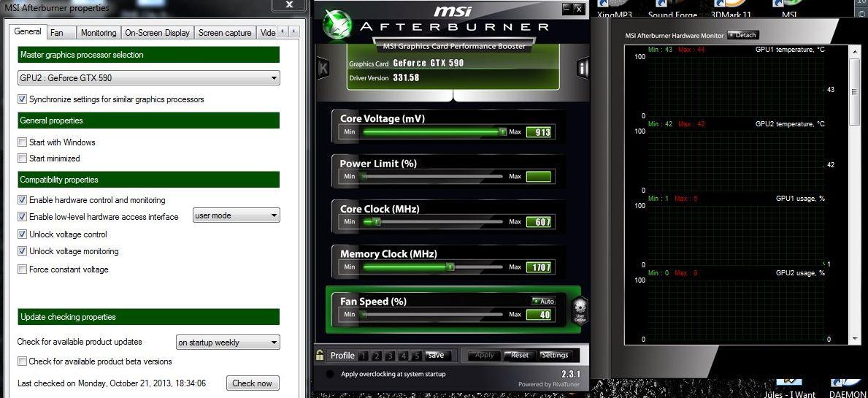Open Settings in Afterburner
Screen dimensions: 868x398
coord(554,356)
